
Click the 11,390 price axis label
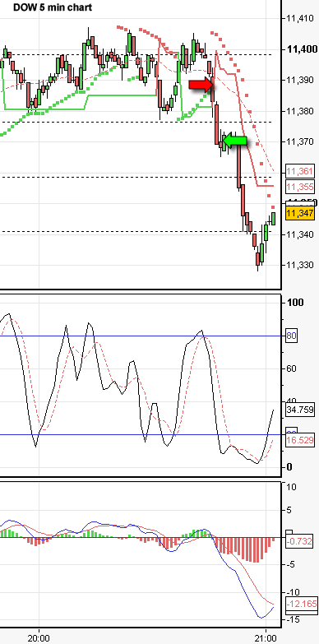tap(301, 80)
